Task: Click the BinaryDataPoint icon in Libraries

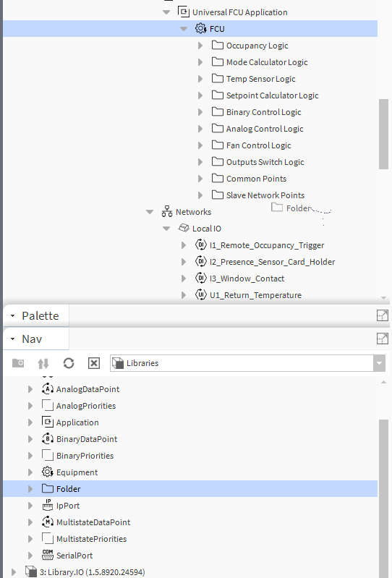Action: (48, 438)
